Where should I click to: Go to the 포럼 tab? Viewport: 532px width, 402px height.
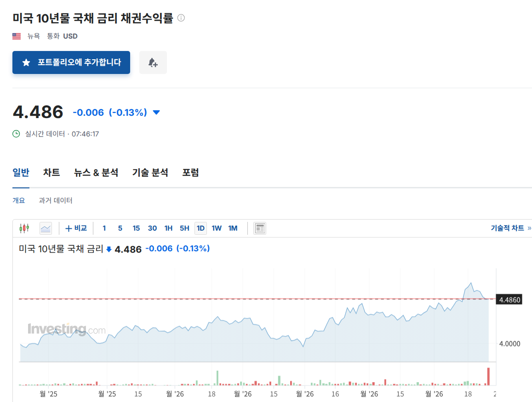[x=190, y=173]
